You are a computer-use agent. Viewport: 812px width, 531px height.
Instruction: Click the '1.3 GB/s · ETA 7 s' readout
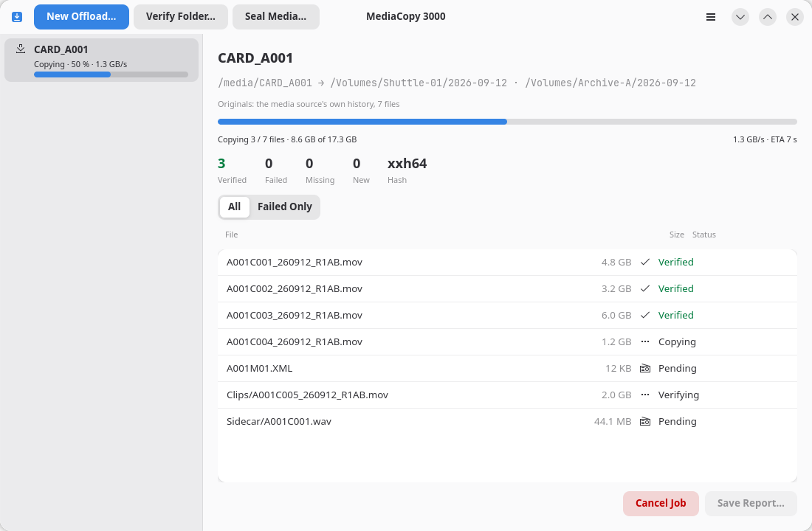(764, 139)
